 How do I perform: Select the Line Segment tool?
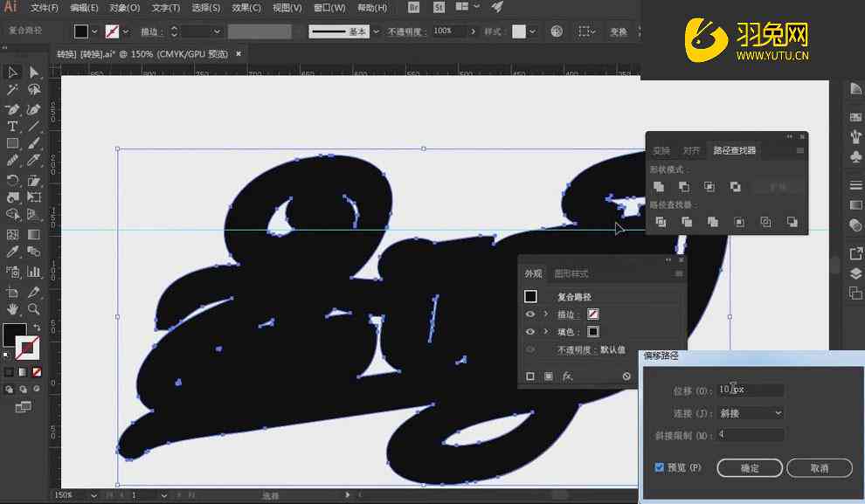tap(34, 127)
